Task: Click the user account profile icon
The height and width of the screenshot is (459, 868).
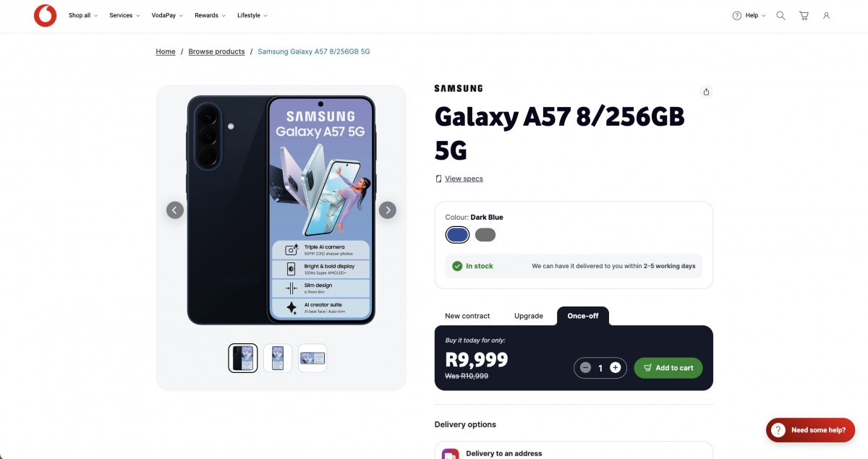Action: pyautogui.click(x=826, y=15)
